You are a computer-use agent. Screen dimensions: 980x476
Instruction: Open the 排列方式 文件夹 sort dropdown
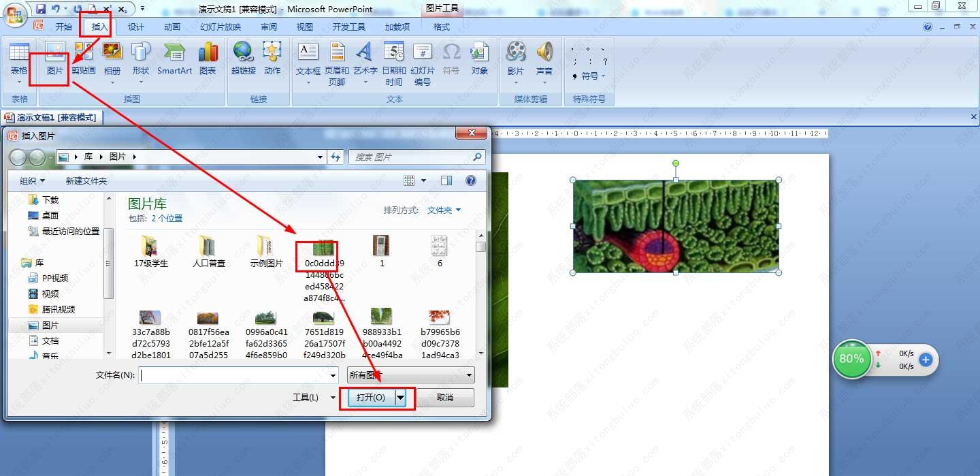point(444,210)
